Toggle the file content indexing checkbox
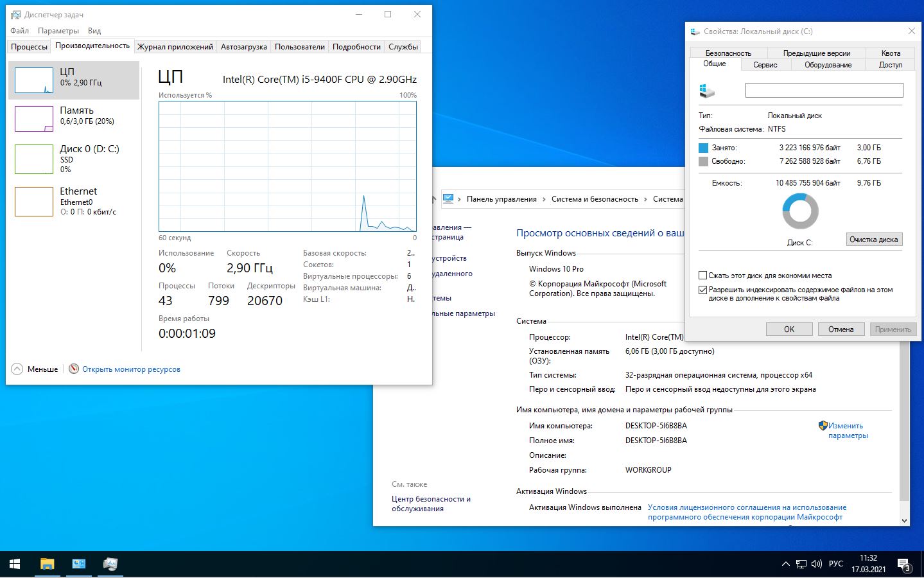924x578 pixels. tap(702, 290)
